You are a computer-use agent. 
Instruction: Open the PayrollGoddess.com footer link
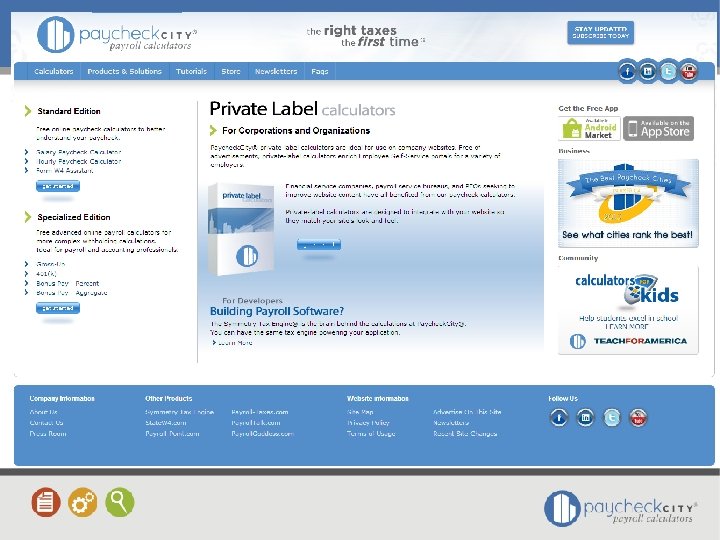[262, 433]
